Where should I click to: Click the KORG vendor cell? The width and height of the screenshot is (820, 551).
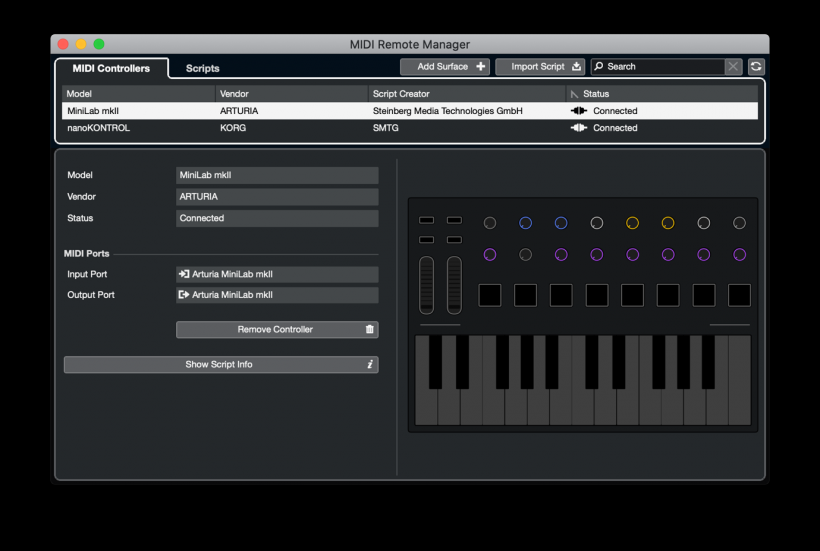coord(233,128)
